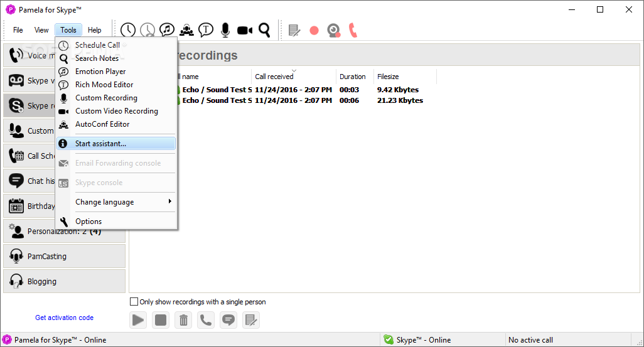Image resolution: width=644 pixels, height=347 pixels.
Task: Open the Help menu
Action: coord(94,30)
